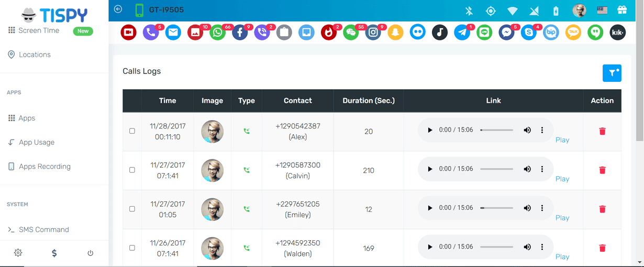The width and height of the screenshot is (644, 267).
Task: Open more options for Alex audio player
Action: click(x=542, y=130)
